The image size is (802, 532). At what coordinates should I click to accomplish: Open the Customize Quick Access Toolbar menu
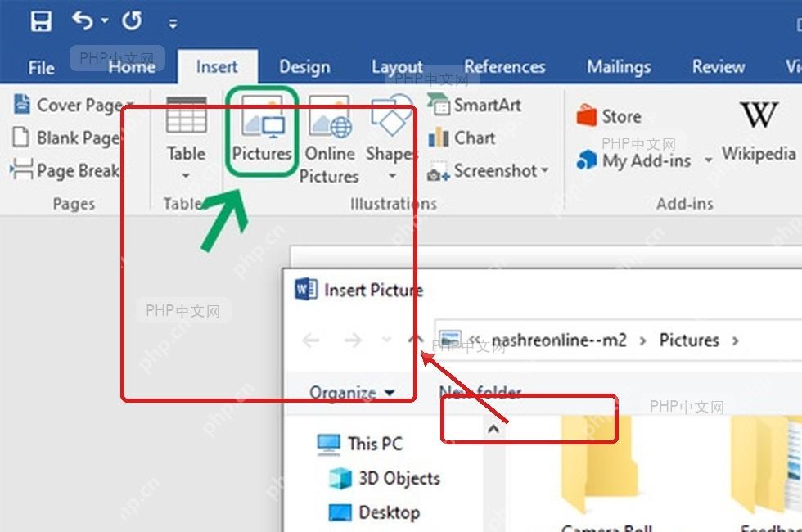pos(173,24)
